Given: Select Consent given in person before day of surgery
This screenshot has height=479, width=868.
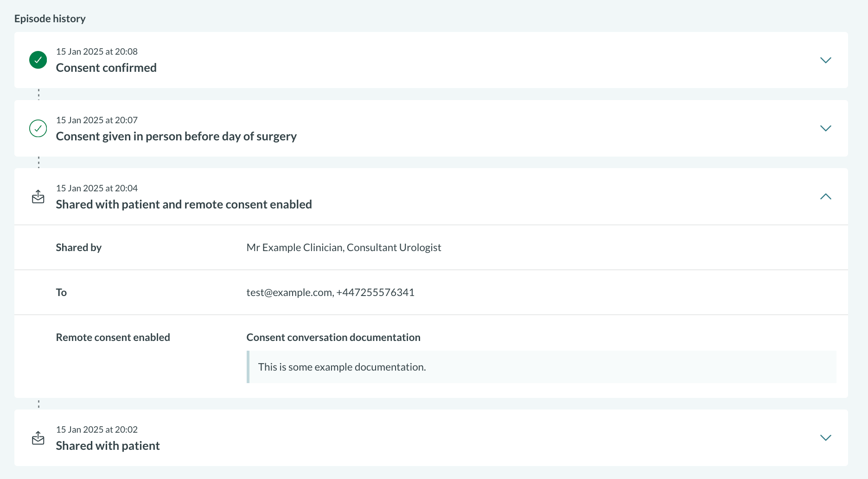Looking at the screenshot, I should (176, 136).
